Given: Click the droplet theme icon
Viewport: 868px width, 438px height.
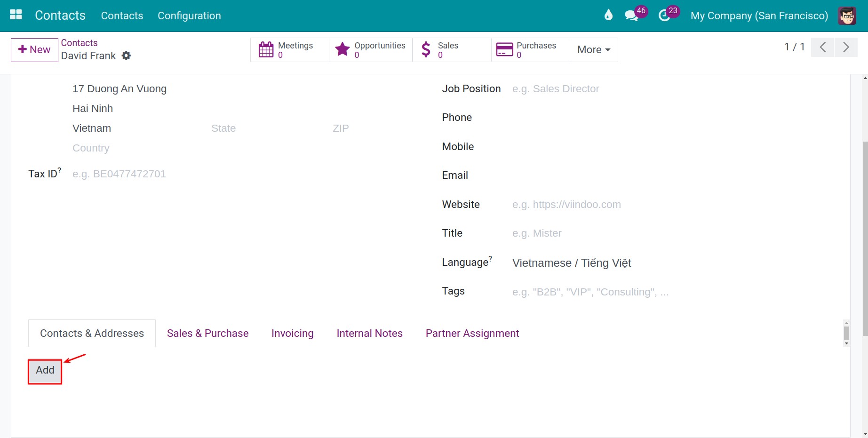Looking at the screenshot, I should click(608, 16).
